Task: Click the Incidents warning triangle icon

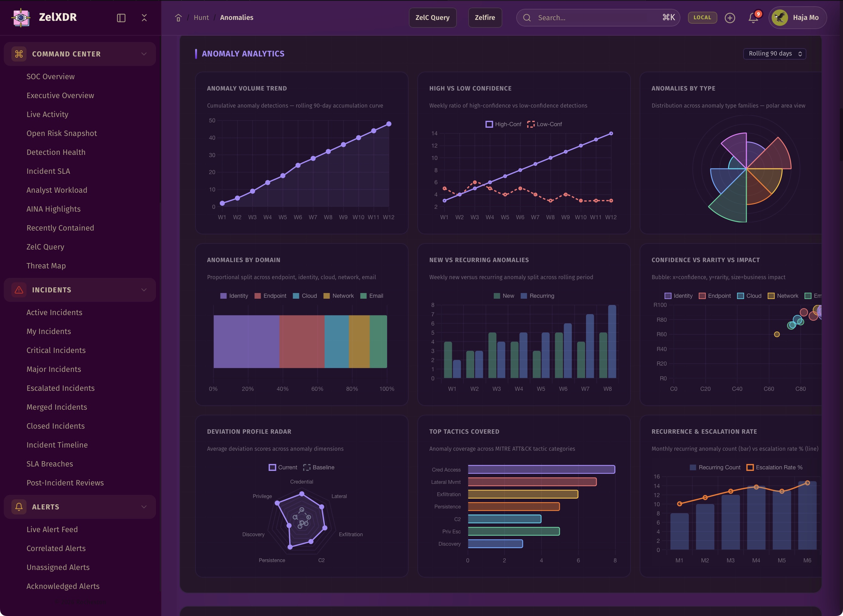Action: click(19, 290)
